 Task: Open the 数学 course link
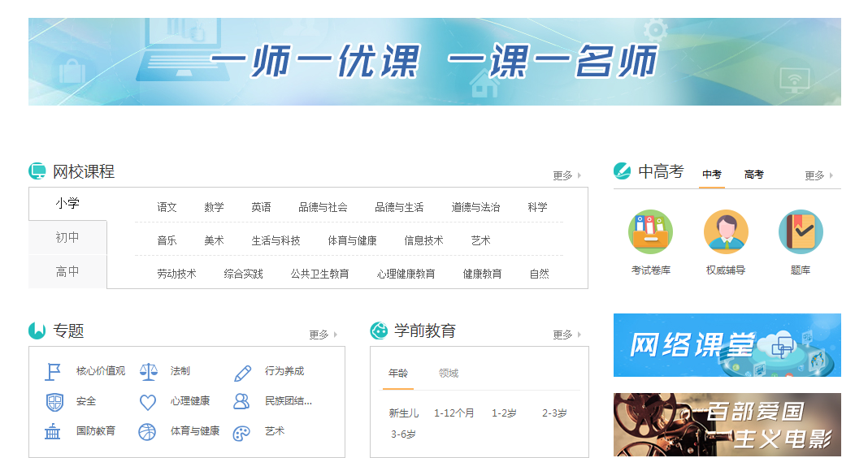[214, 207]
